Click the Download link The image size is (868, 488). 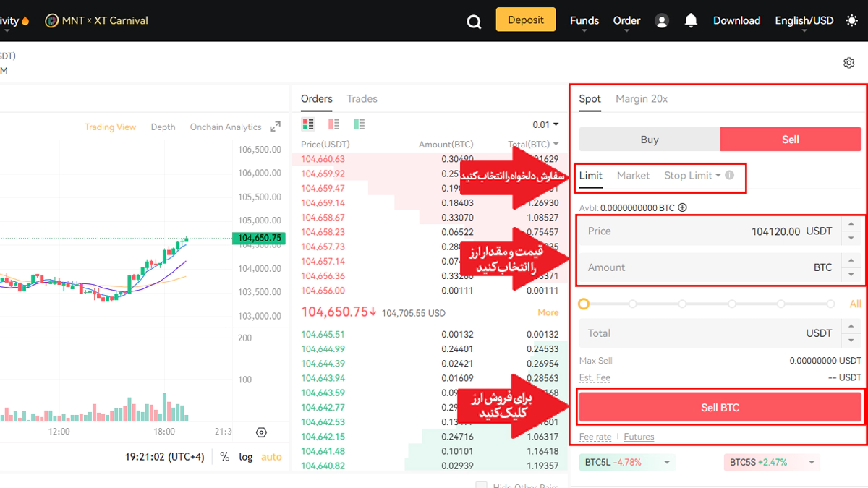736,21
